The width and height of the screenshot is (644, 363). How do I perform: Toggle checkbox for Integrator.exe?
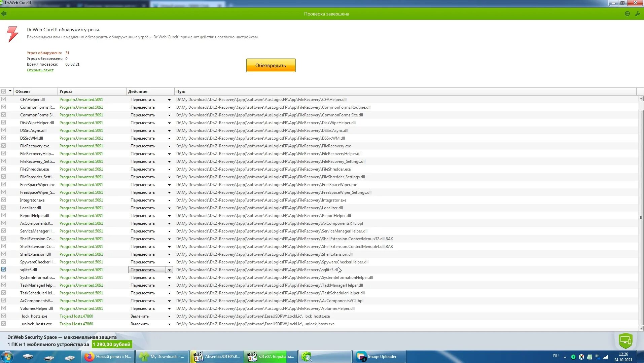pos(4,200)
